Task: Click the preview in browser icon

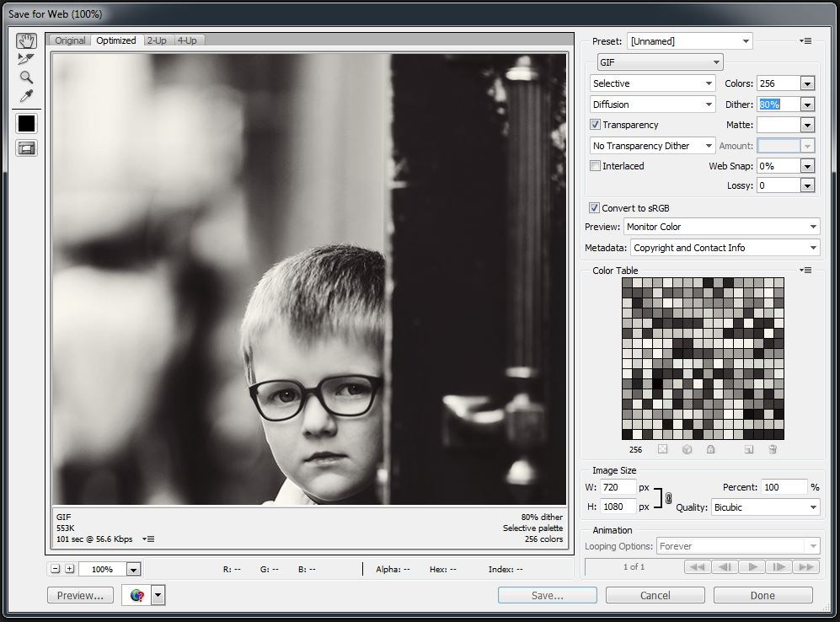Action: tap(136, 596)
